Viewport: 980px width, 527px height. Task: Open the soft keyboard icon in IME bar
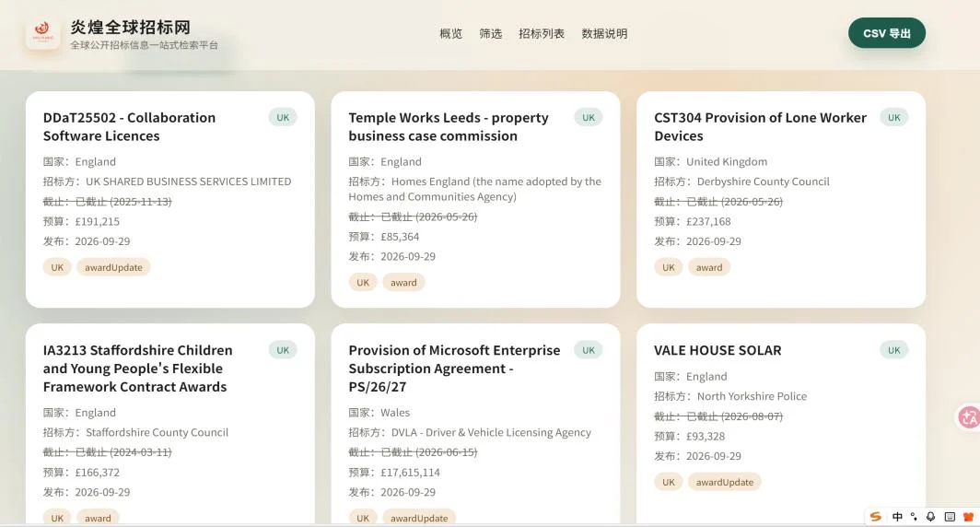tap(950, 516)
